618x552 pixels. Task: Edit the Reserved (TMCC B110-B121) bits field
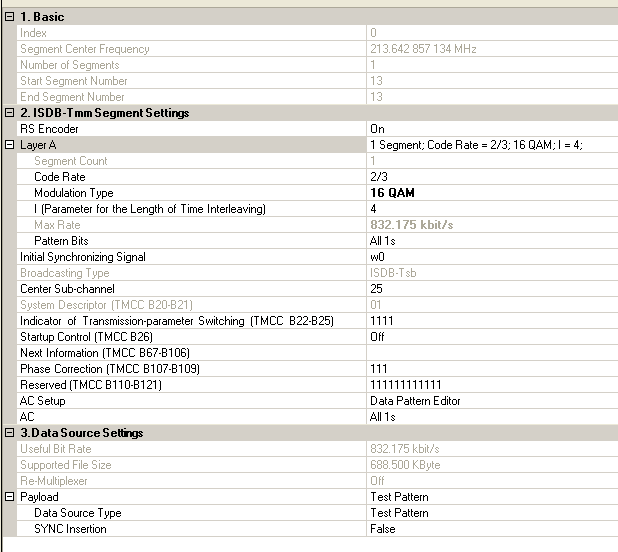click(x=490, y=385)
